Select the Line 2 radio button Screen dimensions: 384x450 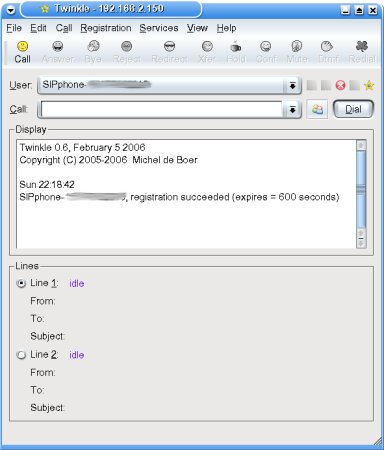coord(21,355)
